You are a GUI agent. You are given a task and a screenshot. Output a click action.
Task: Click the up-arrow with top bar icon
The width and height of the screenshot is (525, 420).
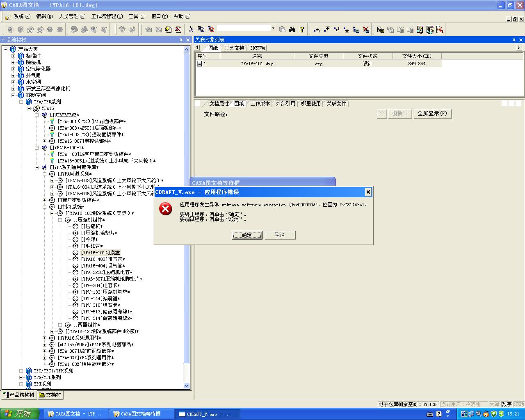(x=326, y=30)
